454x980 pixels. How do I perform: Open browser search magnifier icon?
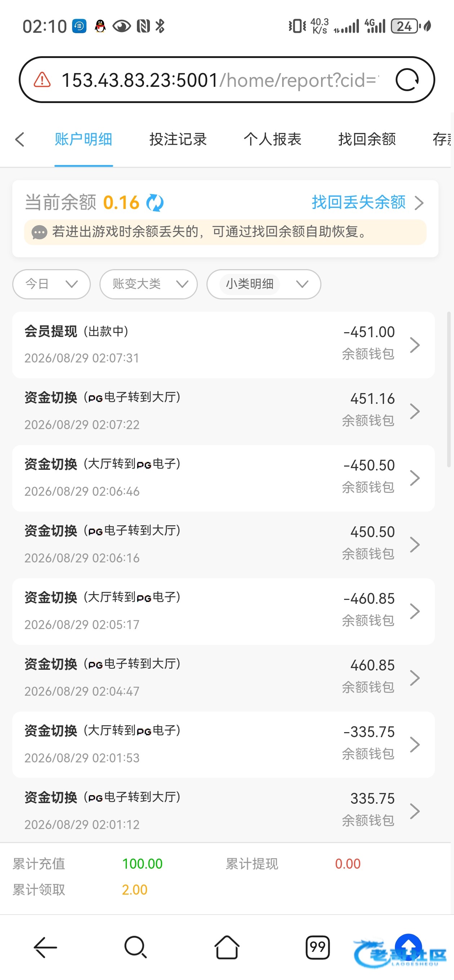click(x=135, y=947)
